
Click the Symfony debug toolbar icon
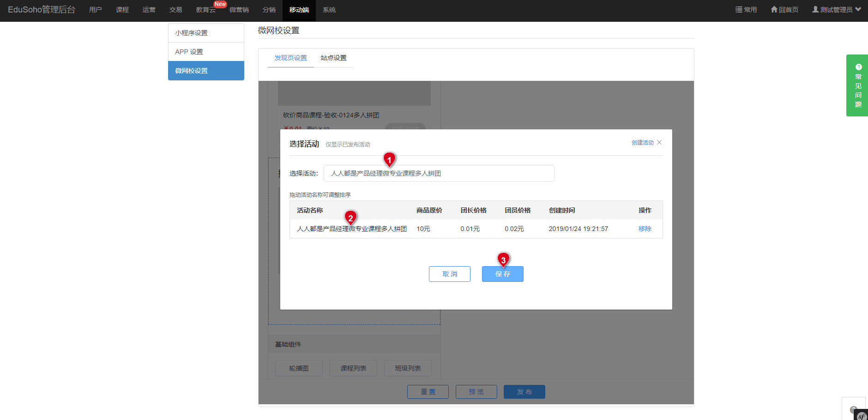coord(861,415)
